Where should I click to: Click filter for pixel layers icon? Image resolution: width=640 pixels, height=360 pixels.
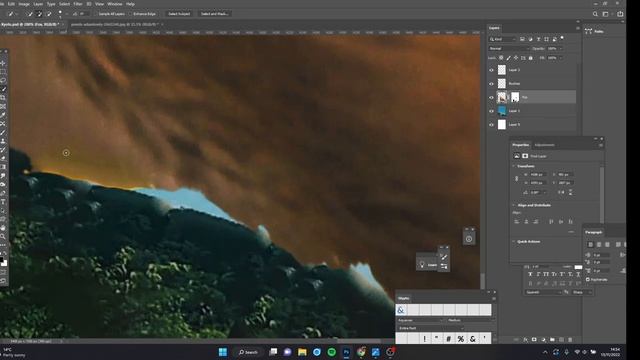point(522,39)
